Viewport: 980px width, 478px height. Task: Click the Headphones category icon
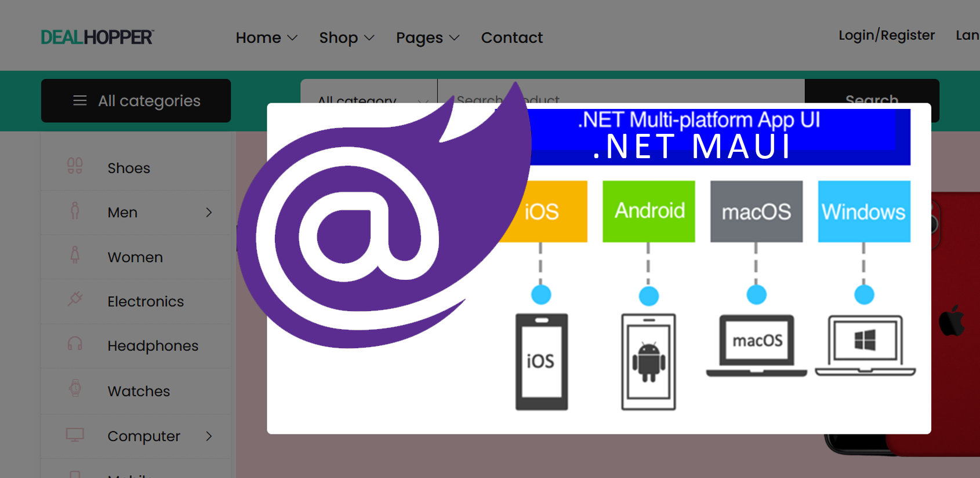(75, 344)
